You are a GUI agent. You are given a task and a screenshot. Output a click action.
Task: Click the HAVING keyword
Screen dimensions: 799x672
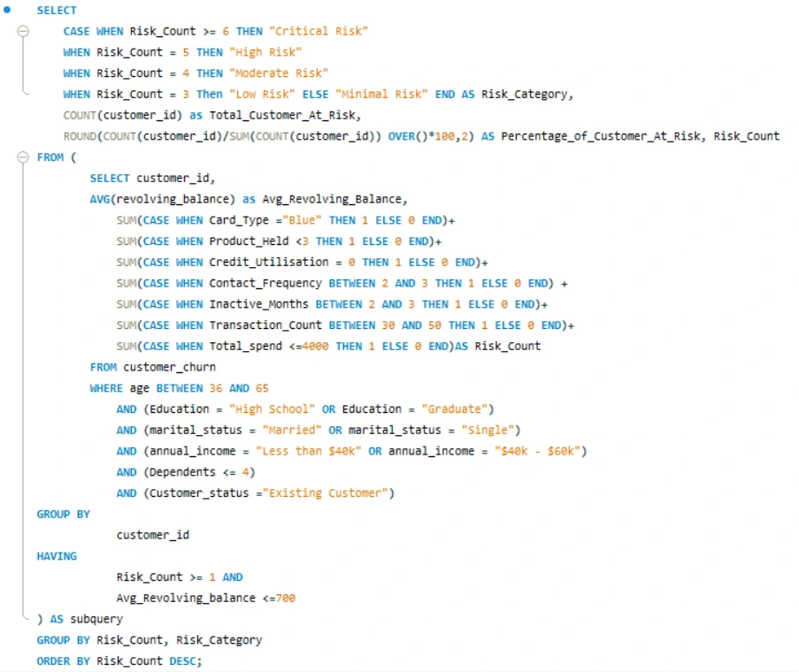coord(57,556)
